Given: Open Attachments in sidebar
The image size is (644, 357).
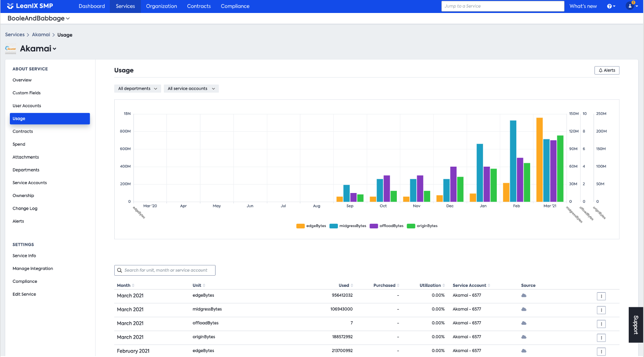Looking at the screenshot, I should [26, 157].
